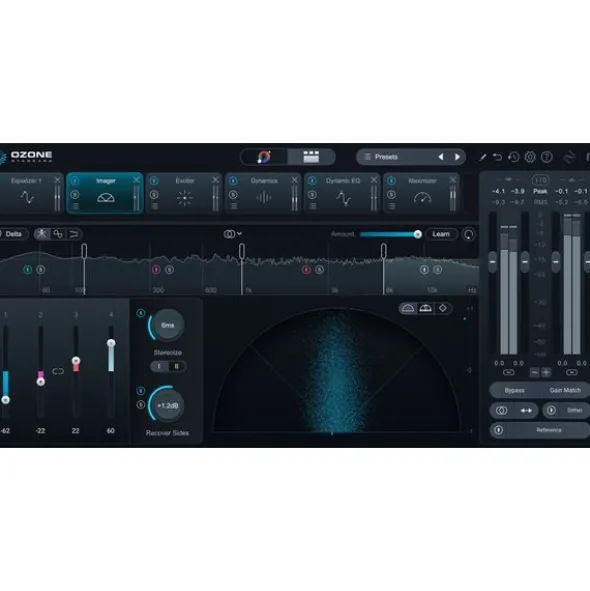Click the pencil edit icon
This screenshot has height=591, width=590.
[483, 157]
